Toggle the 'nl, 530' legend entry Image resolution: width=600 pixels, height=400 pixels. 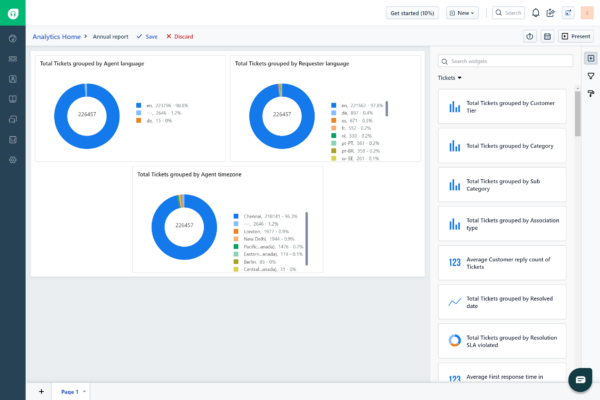coord(351,136)
